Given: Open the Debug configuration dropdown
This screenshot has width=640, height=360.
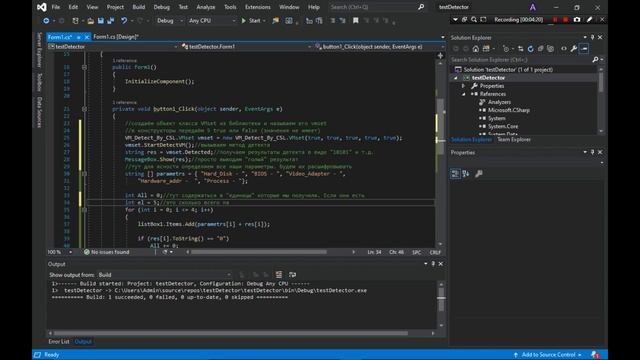Looking at the screenshot, I should pos(169,20).
